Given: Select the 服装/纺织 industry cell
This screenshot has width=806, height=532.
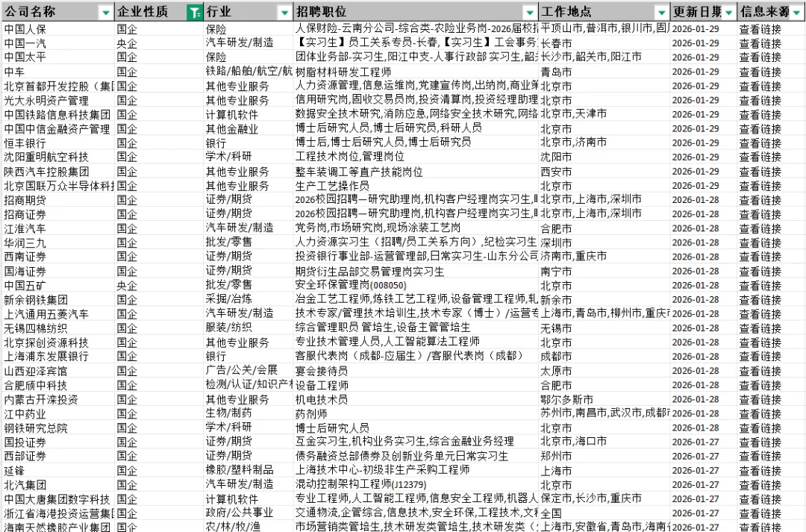Looking at the screenshot, I should coord(249,328).
